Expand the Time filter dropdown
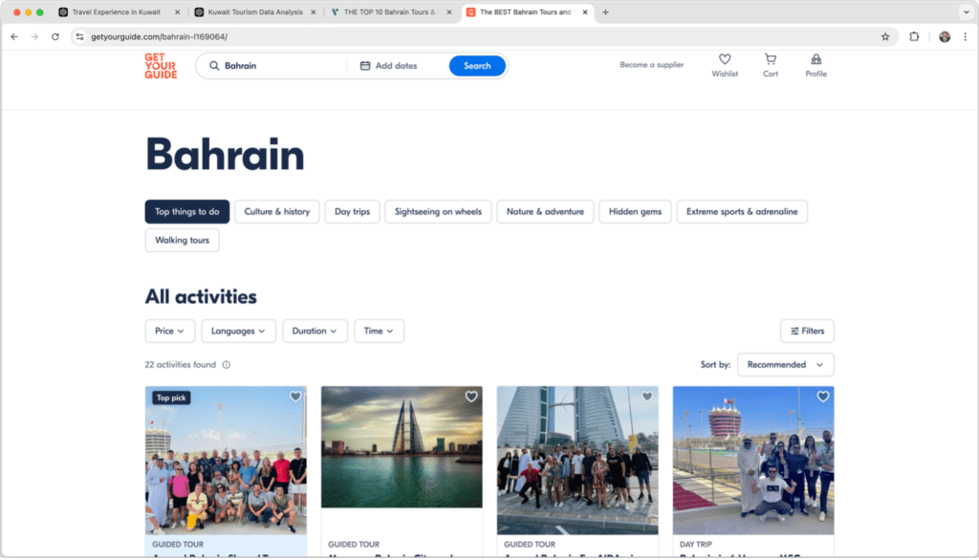The image size is (979, 560). pos(379,331)
